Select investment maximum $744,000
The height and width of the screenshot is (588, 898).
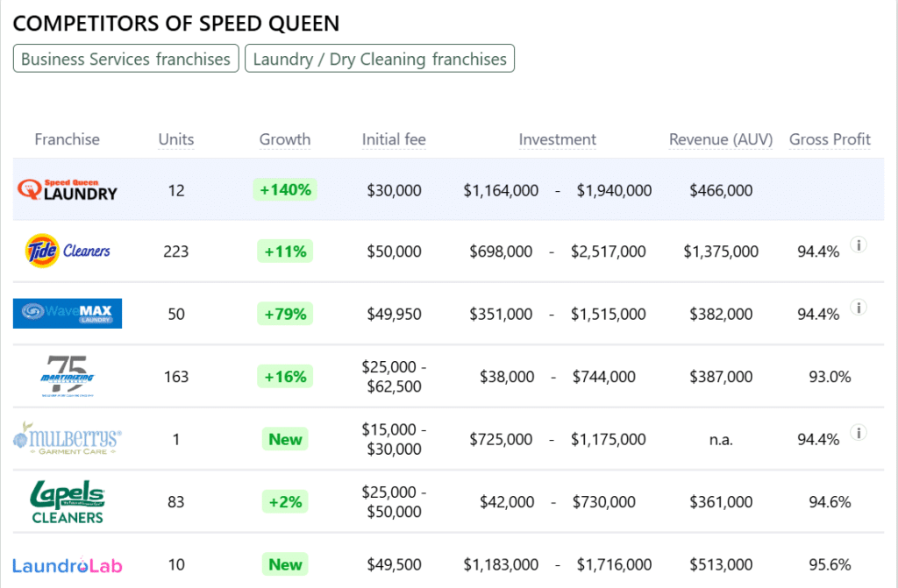[x=604, y=376]
